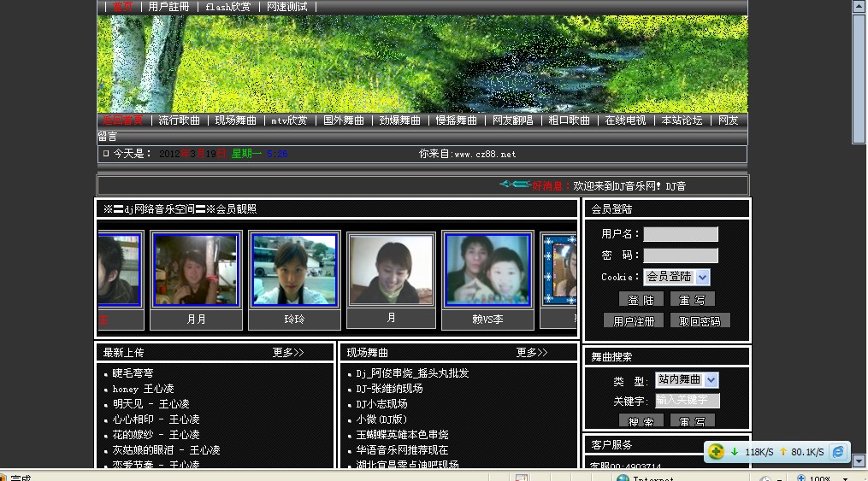The height and width of the screenshot is (481, 868).
Task: Select mtv欣赏 in navigation bar
Action: [289, 120]
